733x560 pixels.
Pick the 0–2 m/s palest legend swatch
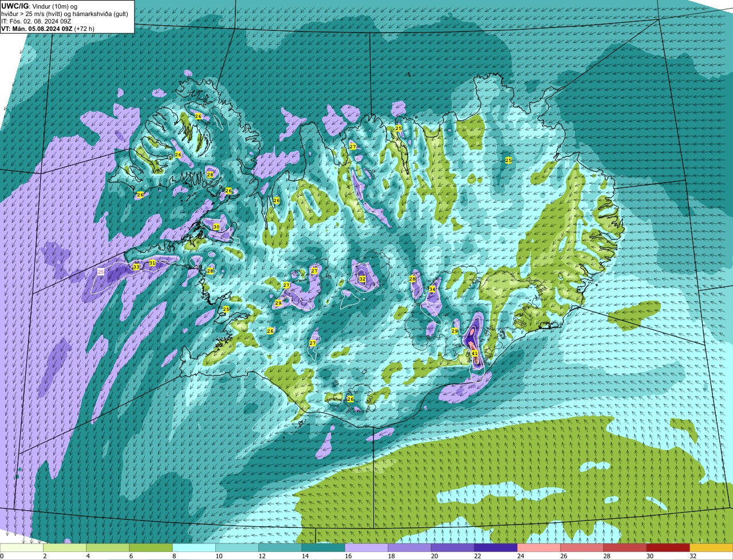(22, 548)
